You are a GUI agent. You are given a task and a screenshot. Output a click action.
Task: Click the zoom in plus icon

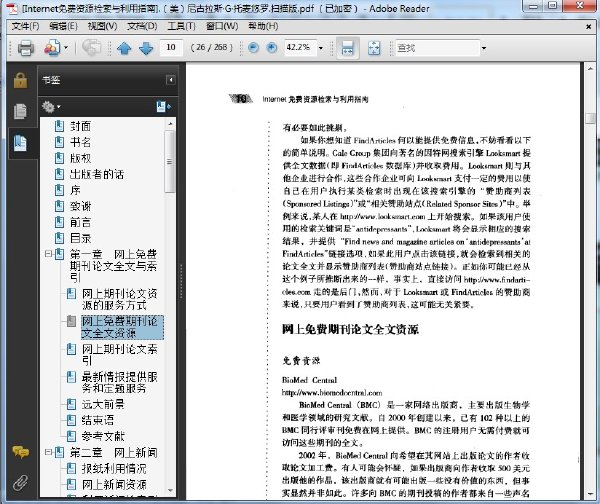(x=272, y=48)
